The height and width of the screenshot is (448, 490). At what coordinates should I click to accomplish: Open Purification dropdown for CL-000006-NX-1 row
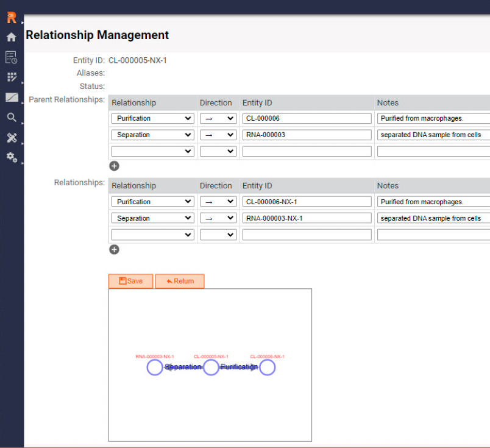pos(153,202)
